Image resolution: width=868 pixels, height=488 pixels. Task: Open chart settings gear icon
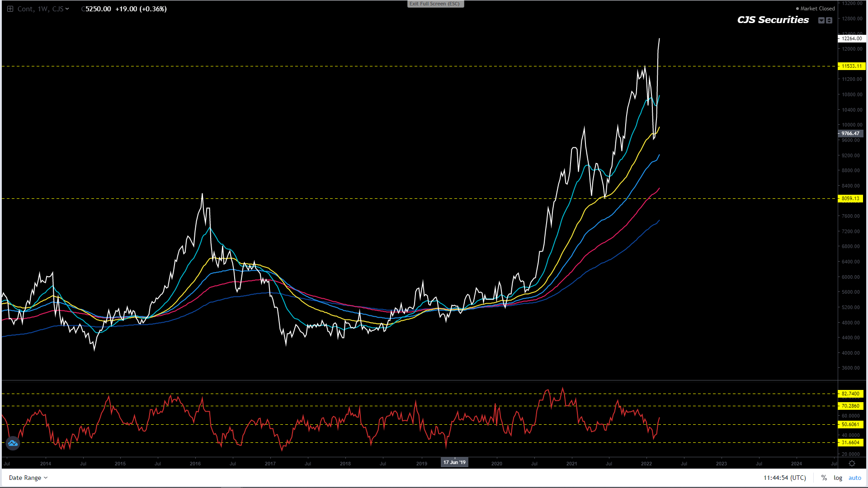coord(852,463)
